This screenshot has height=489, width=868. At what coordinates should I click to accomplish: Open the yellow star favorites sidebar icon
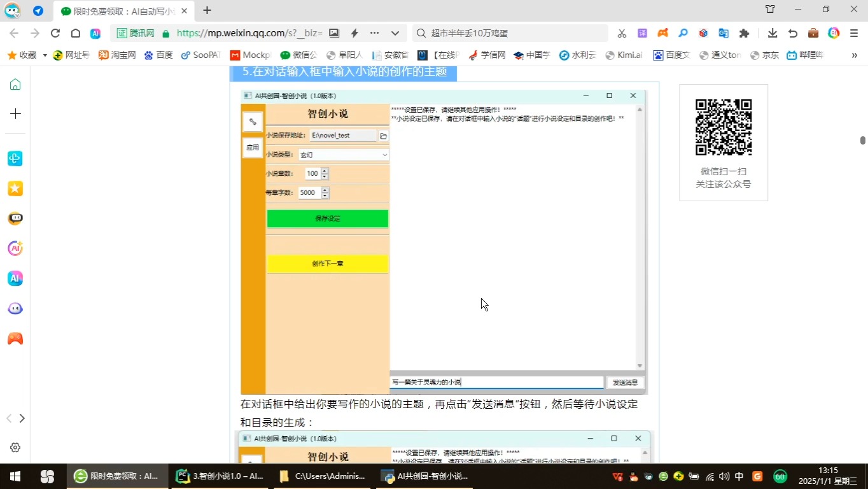tap(15, 188)
